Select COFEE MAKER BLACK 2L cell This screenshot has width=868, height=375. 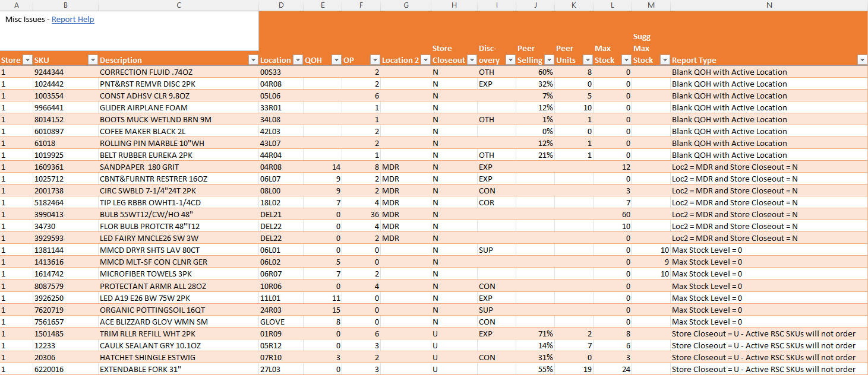(178, 131)
